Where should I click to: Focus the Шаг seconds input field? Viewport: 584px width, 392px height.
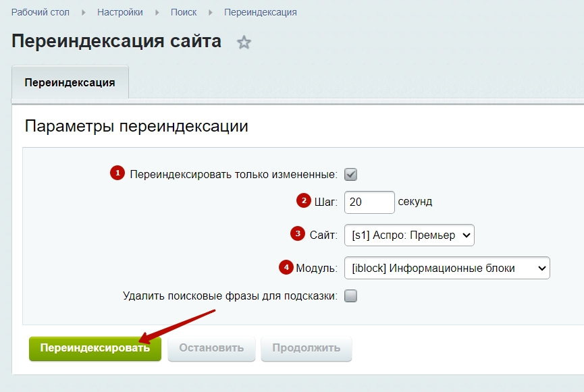tap(369, 202)
